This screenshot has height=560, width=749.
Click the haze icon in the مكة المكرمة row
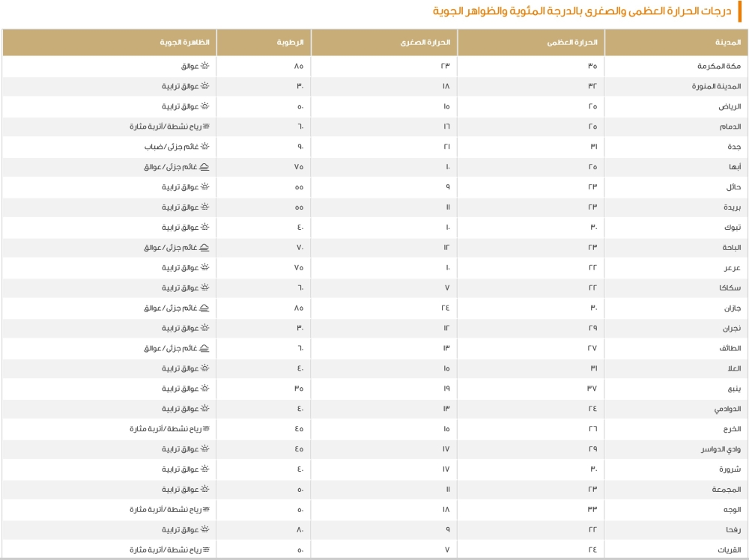(204, 66)
